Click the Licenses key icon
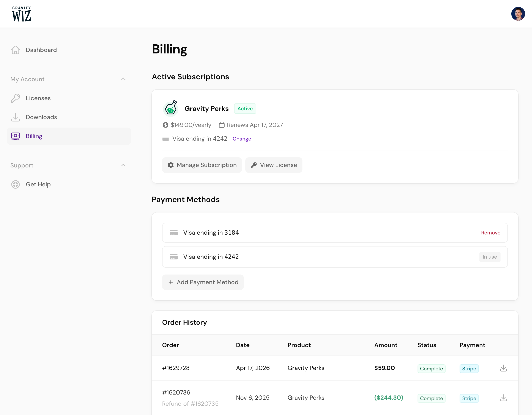Image resolution: width=532 pixels, height=415 pixels. click(x=15, y=98)
